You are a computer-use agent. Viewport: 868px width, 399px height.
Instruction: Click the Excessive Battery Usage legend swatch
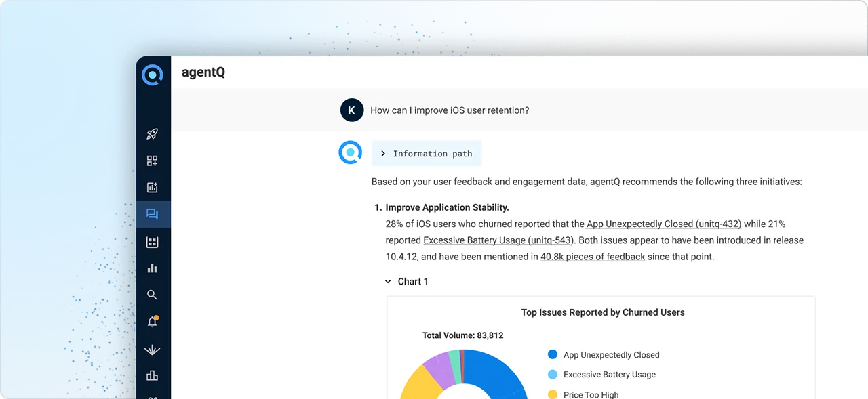click(x=553, y=374)
